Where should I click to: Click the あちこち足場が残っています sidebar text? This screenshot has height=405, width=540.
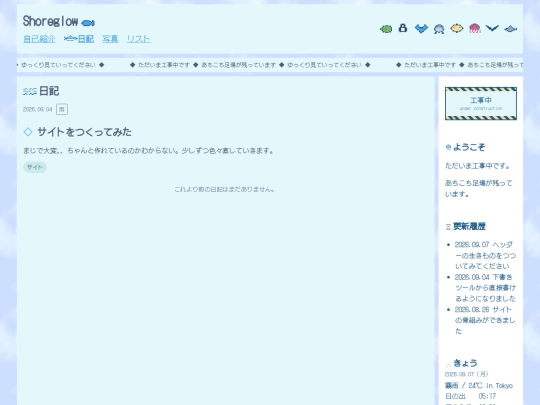tap(479, 188)
